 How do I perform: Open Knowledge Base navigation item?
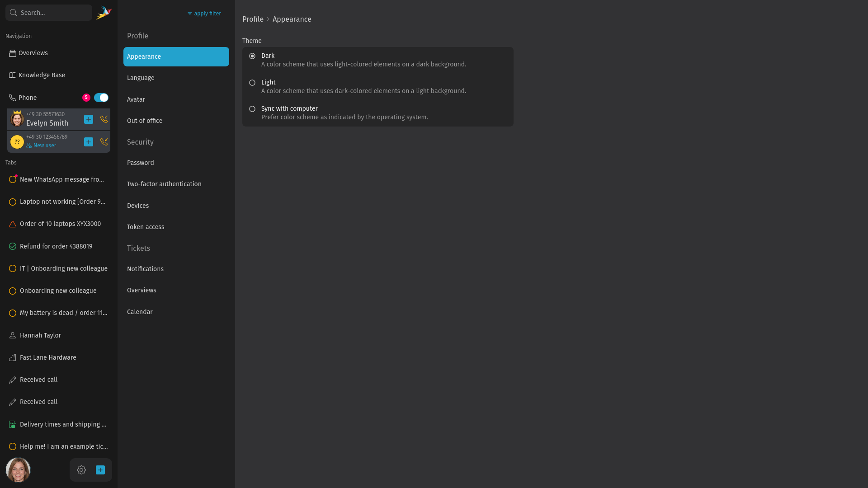(59, 75)
